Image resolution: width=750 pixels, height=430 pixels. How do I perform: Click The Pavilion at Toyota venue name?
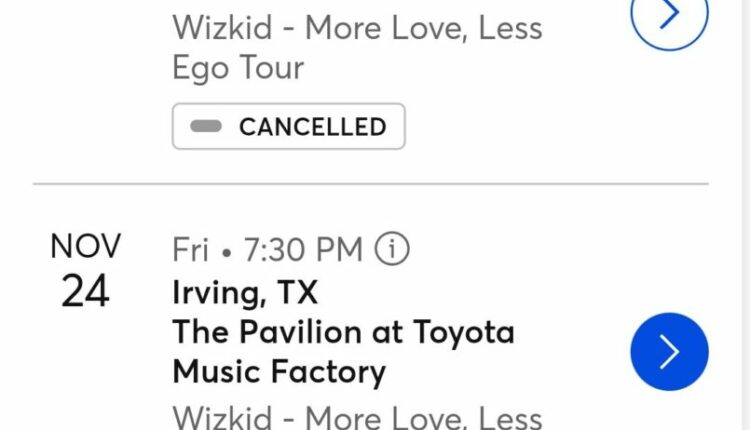(343, 332)
